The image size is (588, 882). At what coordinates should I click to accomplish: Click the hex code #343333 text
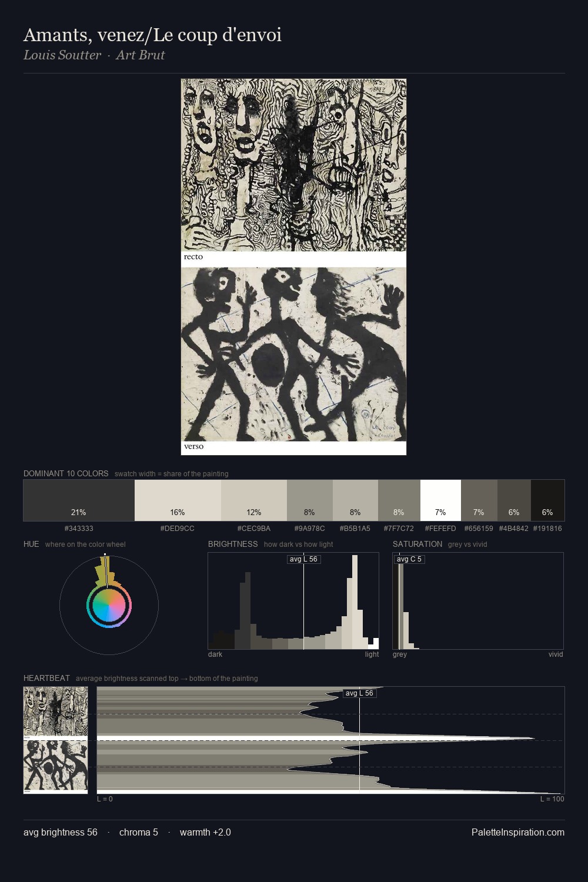[x=79, y=529]
